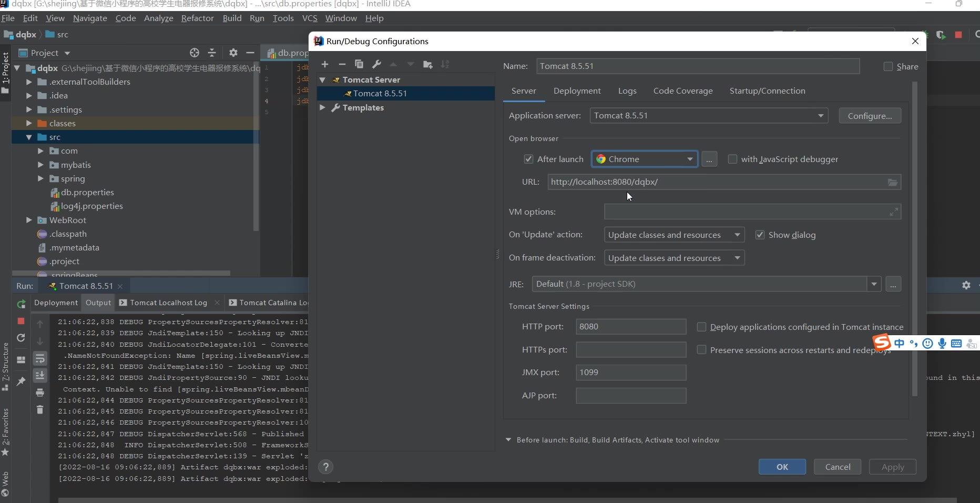
Task: Expand Templates tree node
Action: click(x=322, y=107)
